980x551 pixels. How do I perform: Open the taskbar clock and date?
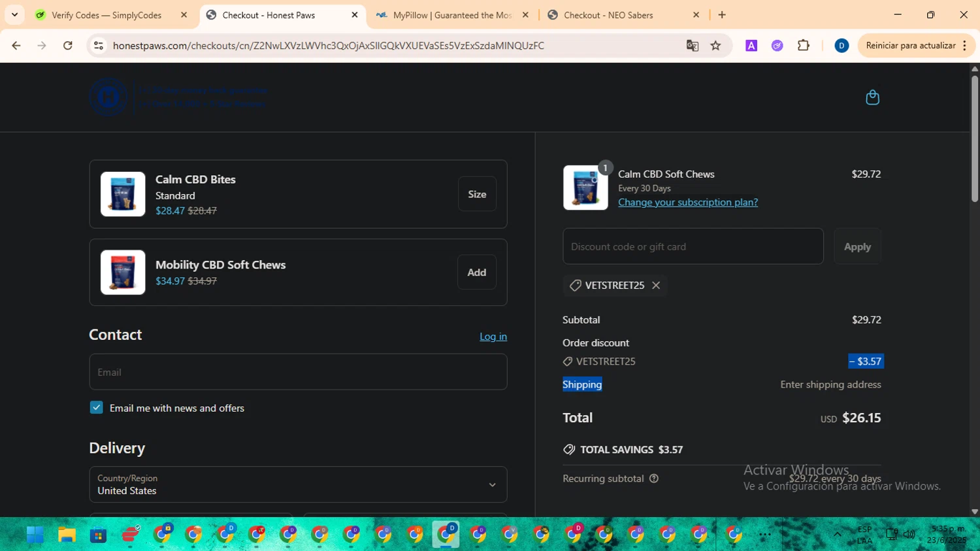click(947, 534)
